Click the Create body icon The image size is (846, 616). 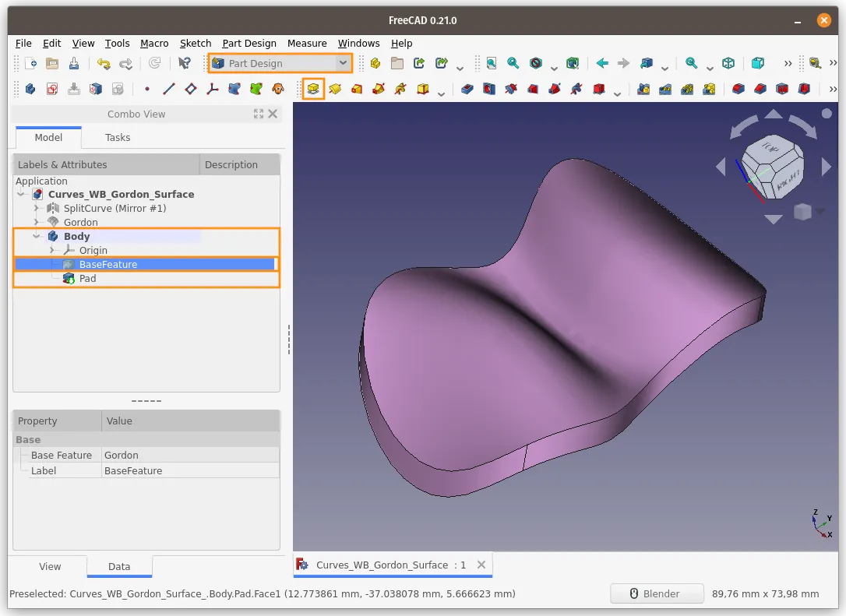point(30,89)
